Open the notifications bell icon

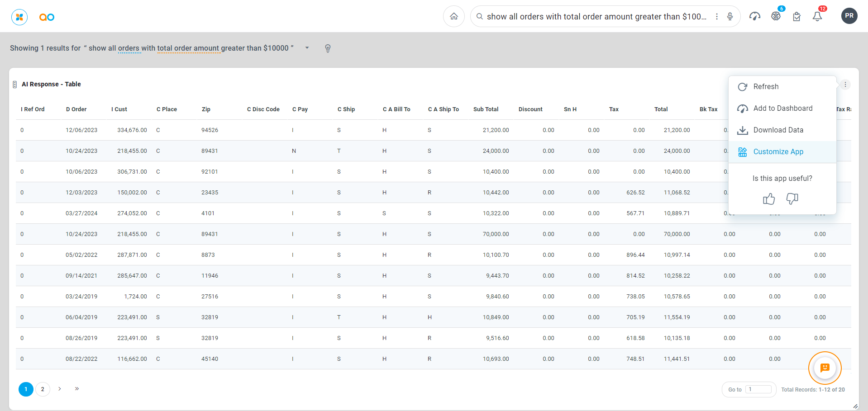817,17
